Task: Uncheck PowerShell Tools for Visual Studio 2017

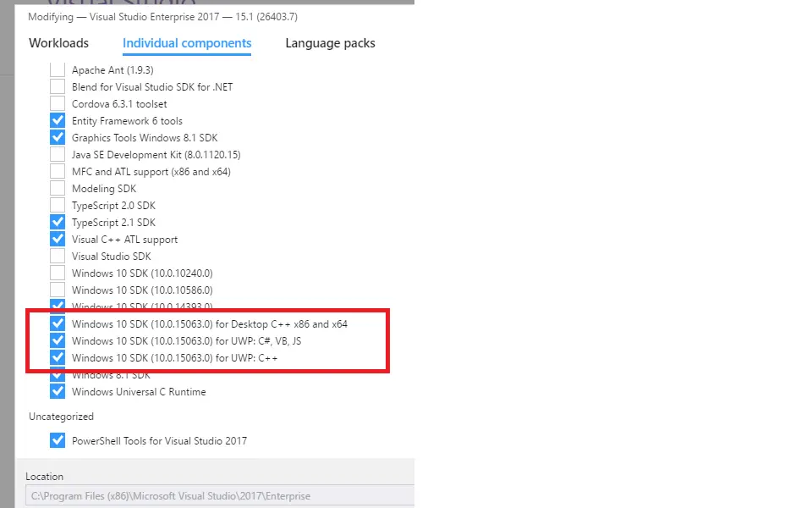Action: pyautogui.click(x=58, y=440)
